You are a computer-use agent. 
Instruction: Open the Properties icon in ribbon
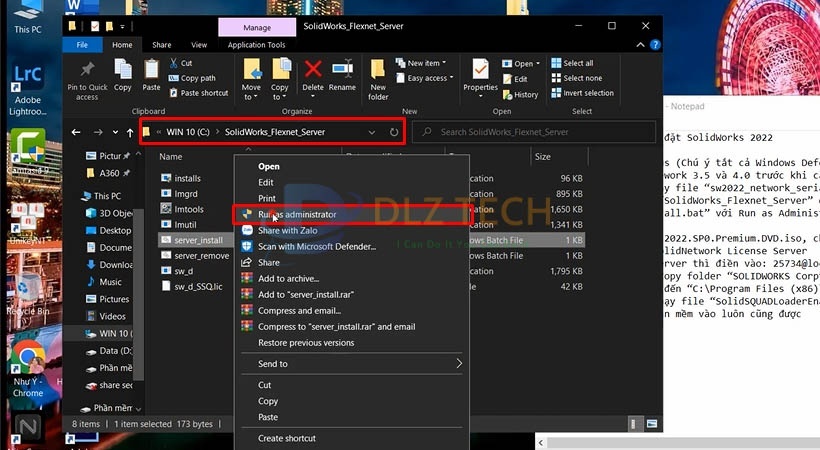pos(480,75)
